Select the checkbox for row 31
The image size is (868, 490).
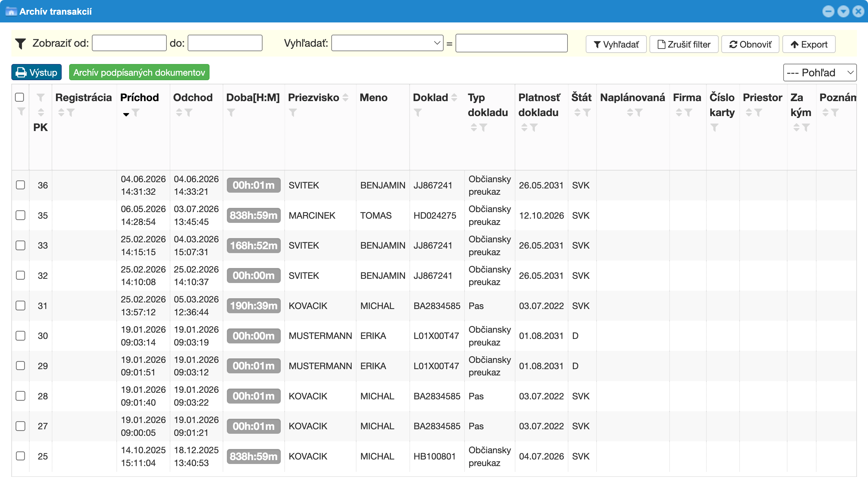tap(21, 305)
